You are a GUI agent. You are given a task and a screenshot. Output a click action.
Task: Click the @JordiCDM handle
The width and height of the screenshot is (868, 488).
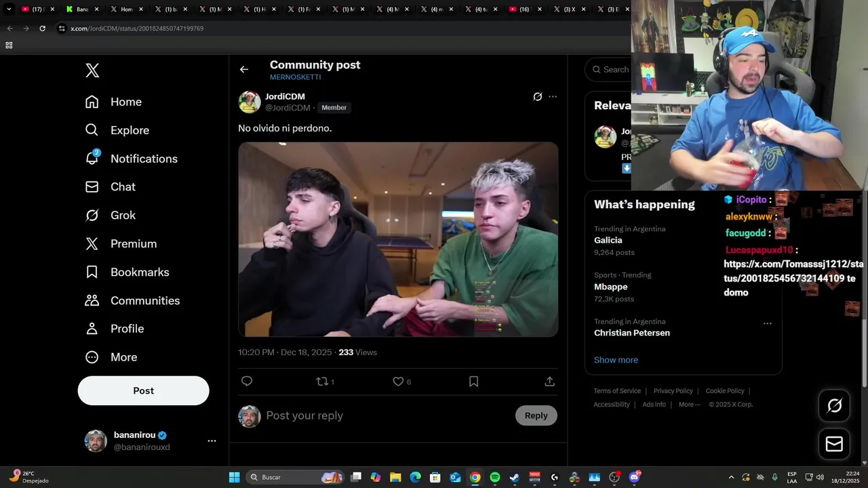pyautogui.click(x=288, y=108)
